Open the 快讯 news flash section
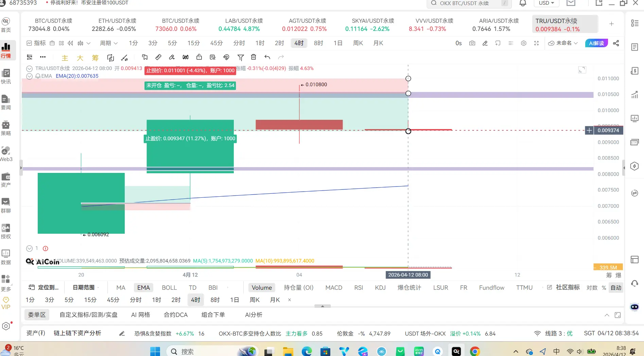The height and width of the screenshot is (356, 644). point(6,77)
